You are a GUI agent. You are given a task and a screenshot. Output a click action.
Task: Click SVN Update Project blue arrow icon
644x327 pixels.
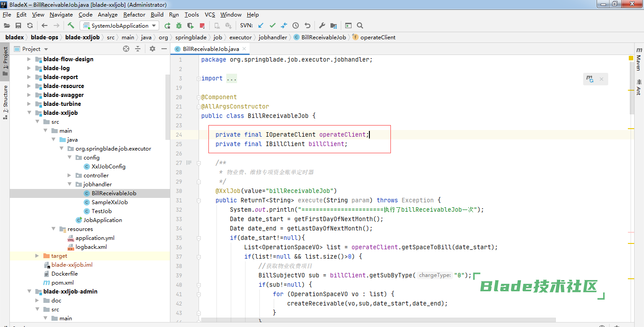point(261,25)
